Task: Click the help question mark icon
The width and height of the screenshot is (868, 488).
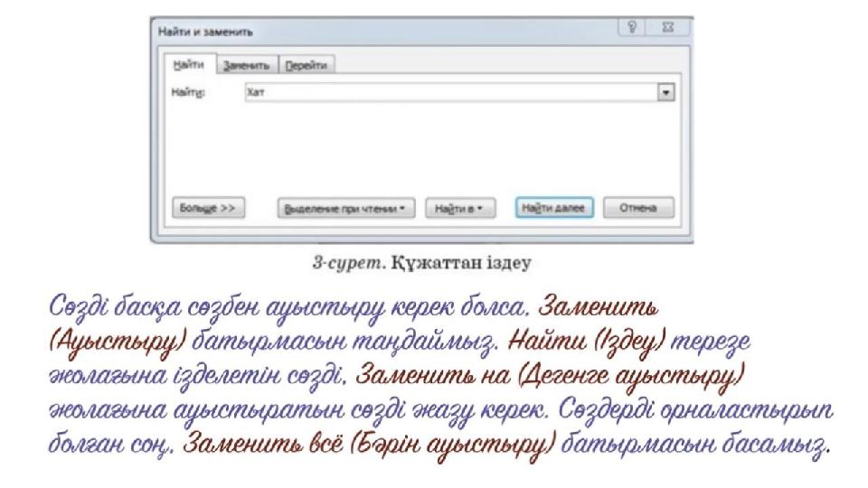Action: [x=632, y=27]
